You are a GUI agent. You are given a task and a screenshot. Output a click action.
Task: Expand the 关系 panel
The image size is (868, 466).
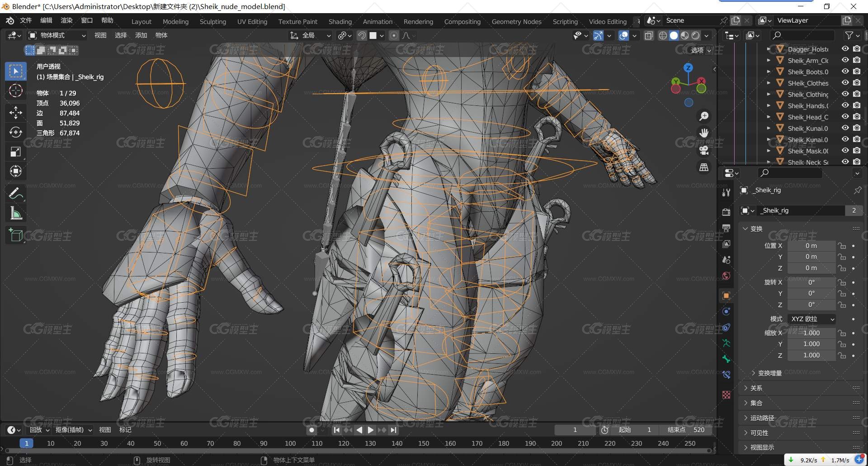pyautogui.click(x=745, y=388)
